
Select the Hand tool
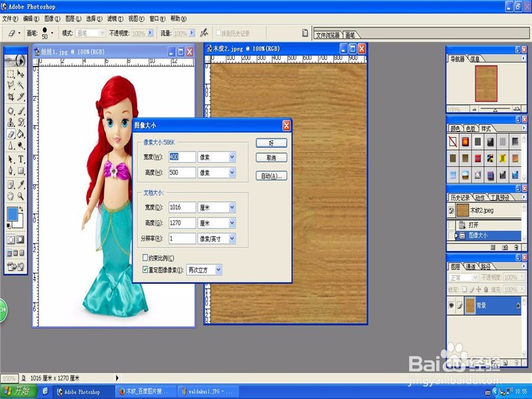(11, 196)
